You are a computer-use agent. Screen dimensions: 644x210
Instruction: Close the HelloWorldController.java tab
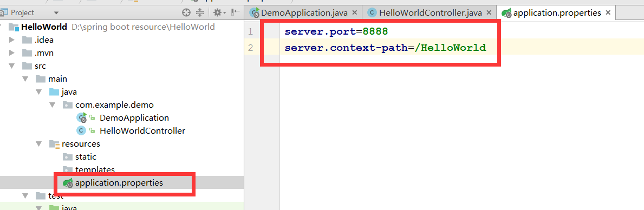tap(489, 13)
